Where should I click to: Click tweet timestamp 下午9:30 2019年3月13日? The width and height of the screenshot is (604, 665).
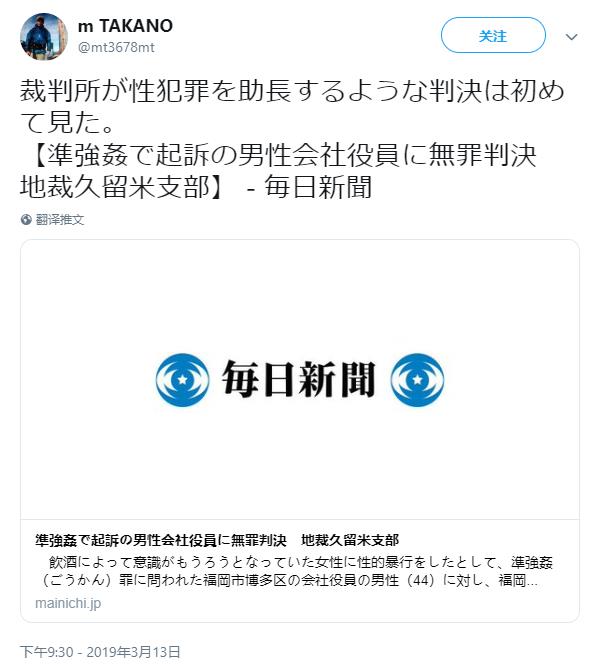[x=101, y=651]
